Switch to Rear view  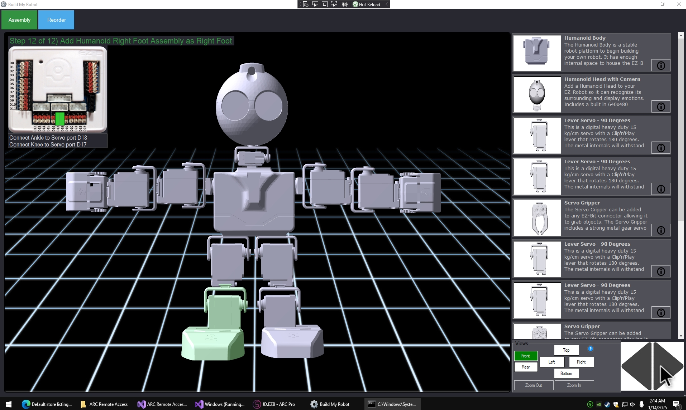pos(526,367)
